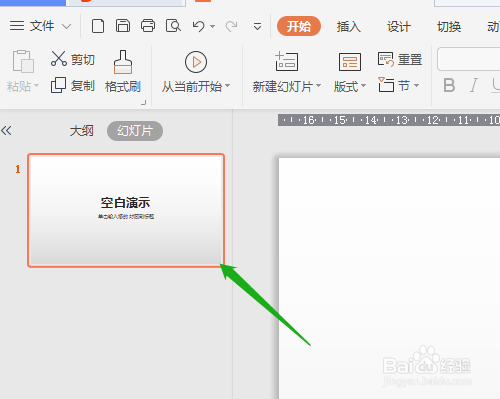
Task: Cut selection with 剪切
Action: [x=73, y=59]
